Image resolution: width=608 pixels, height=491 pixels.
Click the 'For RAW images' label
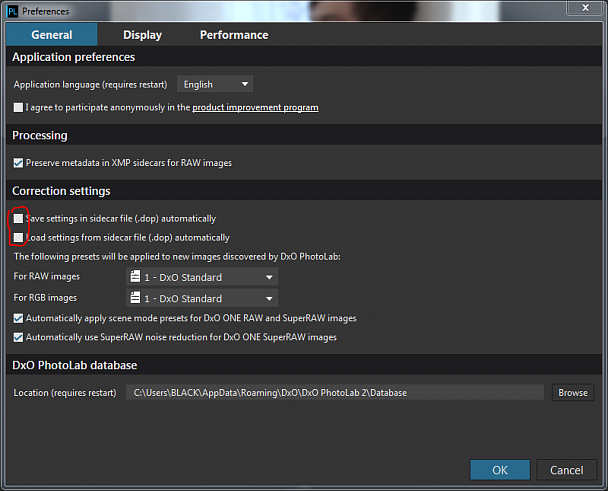47,277
